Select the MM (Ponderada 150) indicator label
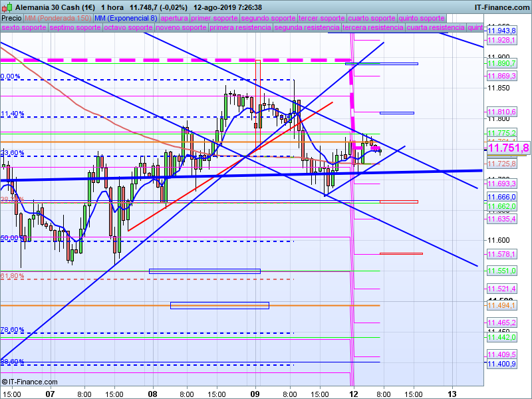Screen dimensions: 532x399 [58, 18]
